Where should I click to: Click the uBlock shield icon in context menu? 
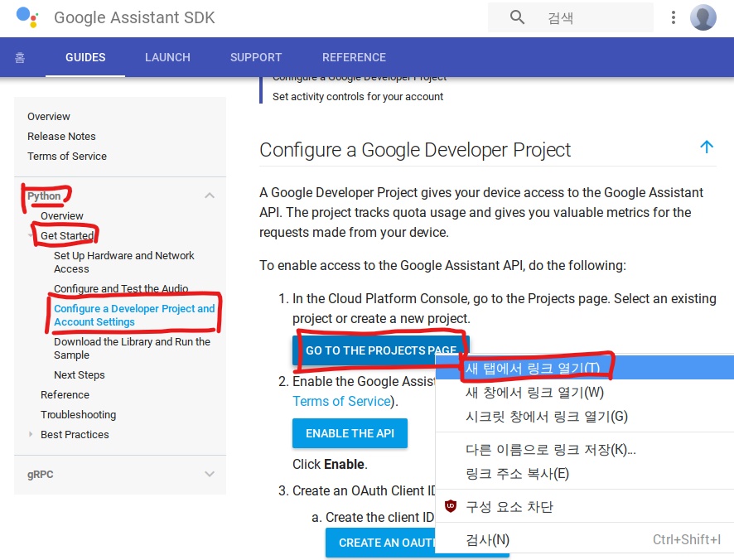pos(451,506)
